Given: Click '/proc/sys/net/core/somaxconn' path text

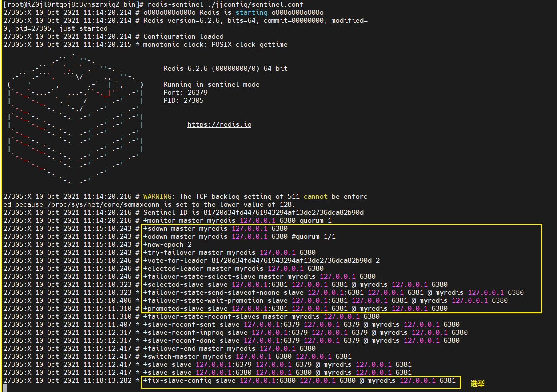Looking at the screenshot, I should (103, 204).
